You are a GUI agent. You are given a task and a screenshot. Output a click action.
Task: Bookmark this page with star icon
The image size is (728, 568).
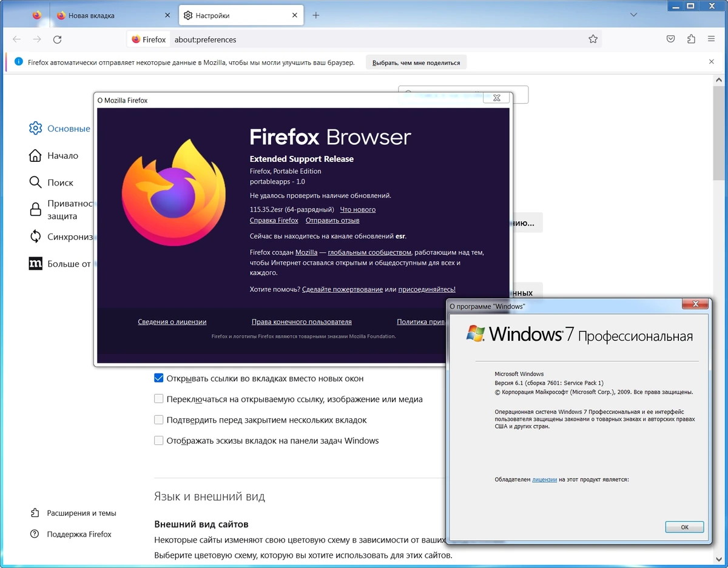tap(593, 39)
